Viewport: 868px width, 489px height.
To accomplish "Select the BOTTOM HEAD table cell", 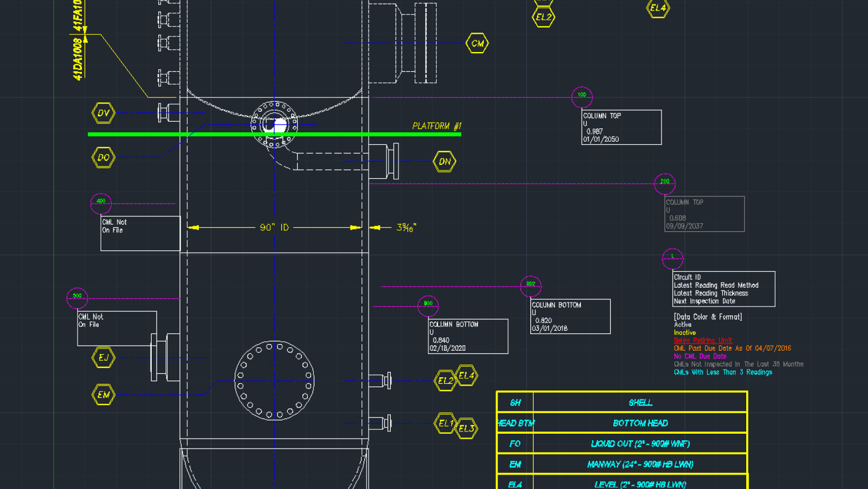I will pyautogui.click(x=640, y=423).
